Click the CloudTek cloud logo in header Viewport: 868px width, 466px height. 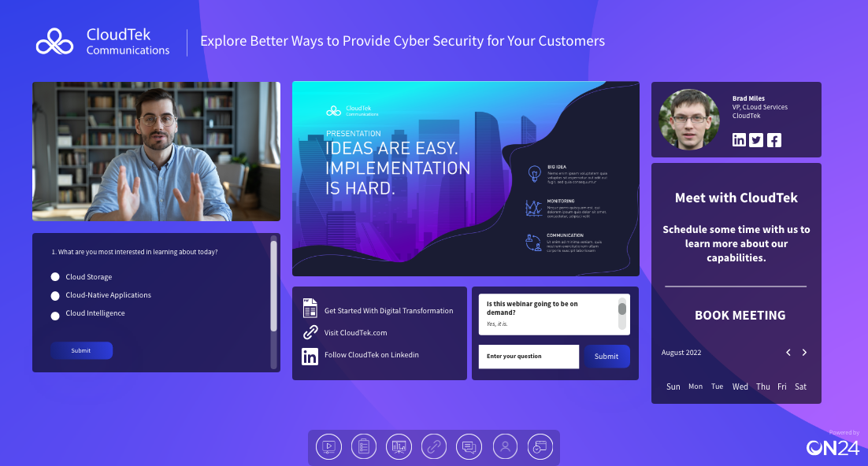coord(54,42)
